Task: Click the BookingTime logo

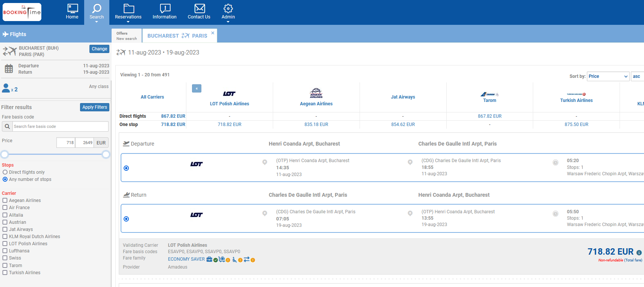Action: (22, 12)
